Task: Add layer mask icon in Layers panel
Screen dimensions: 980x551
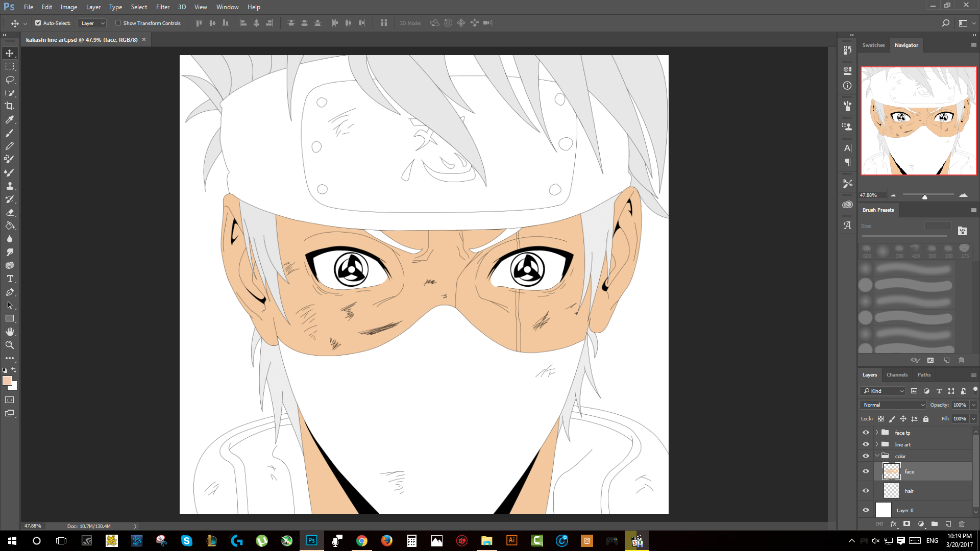Action: pyautogui.click(x=907, y=524)
